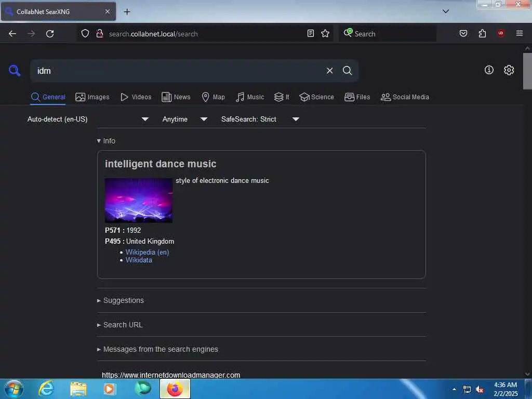
Task: Switch to the Science tab
Action: coord(316,97)
